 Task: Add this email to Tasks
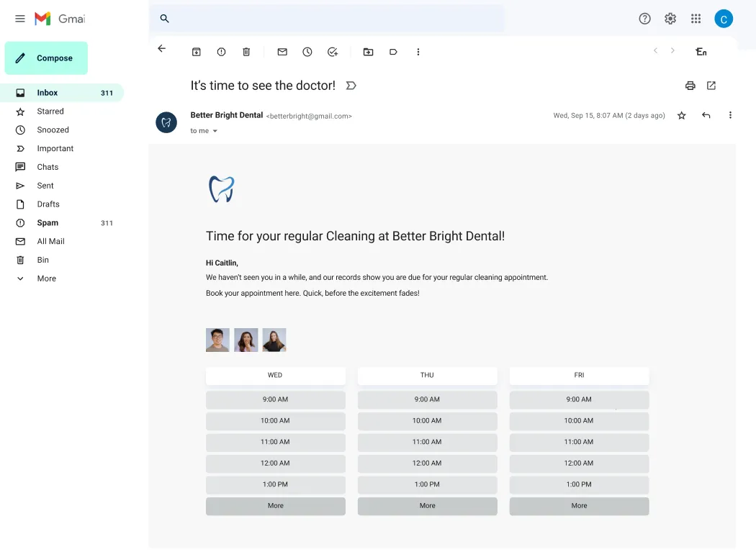332,52
